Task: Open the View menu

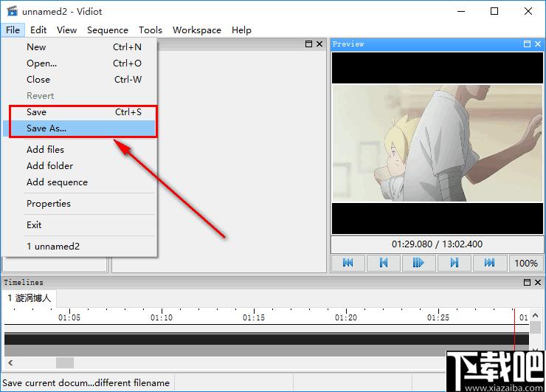Action: pos(67,30)
